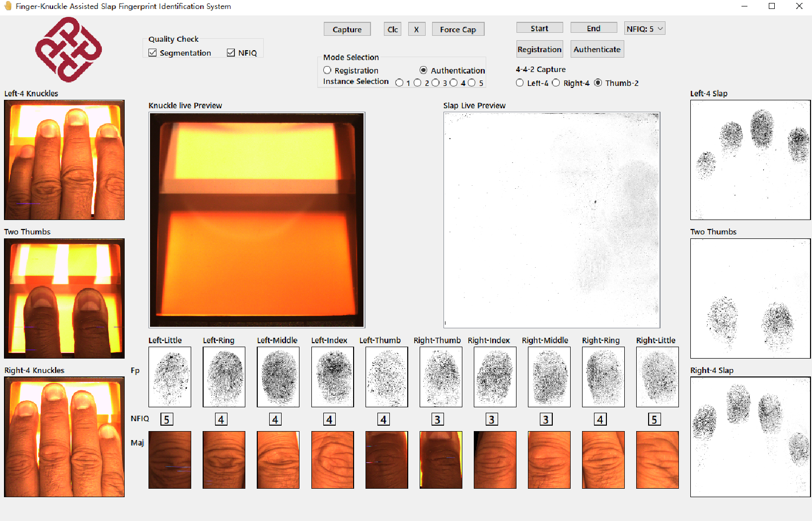Image resolution: width=812 pixels, height=521 pixels.
Task: Click the Capture button
Action: pos(347,29)
